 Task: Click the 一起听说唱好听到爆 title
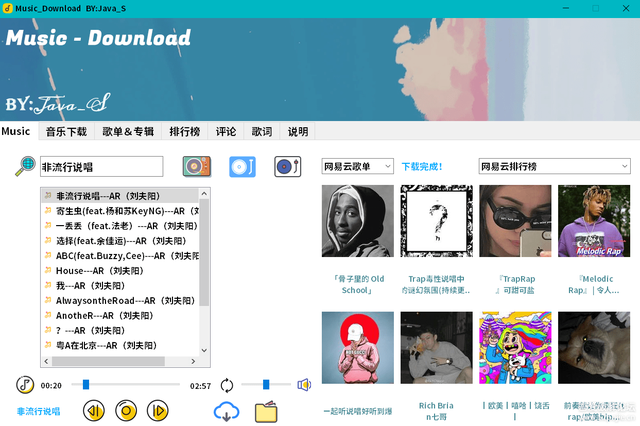358,411
